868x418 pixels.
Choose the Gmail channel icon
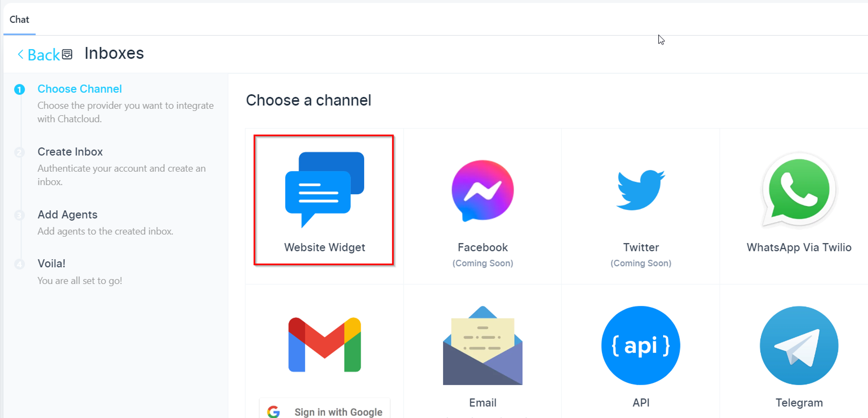click(x=325, y=345)
